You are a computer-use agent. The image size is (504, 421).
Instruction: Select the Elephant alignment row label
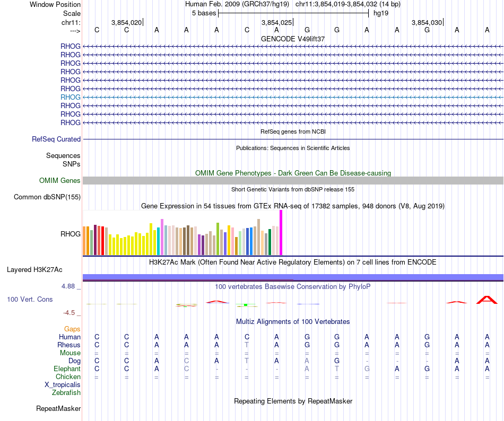click(x=67, y=369)
